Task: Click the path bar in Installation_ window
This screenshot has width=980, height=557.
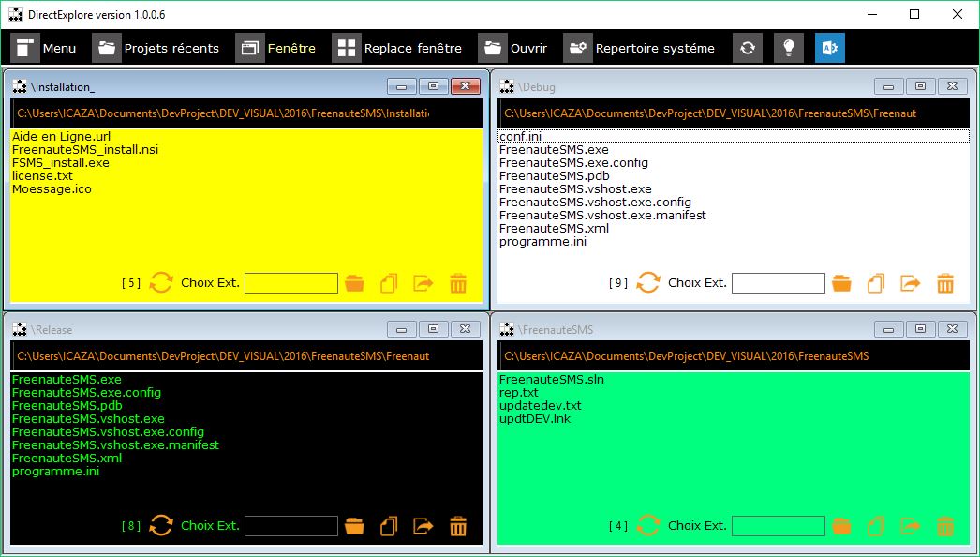Action: 246,113
